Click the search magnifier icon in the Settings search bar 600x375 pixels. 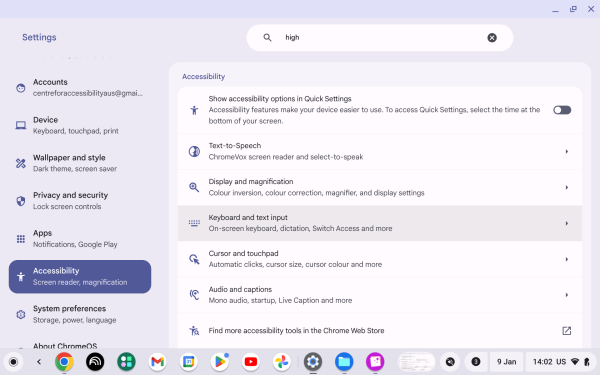(267, 38)
